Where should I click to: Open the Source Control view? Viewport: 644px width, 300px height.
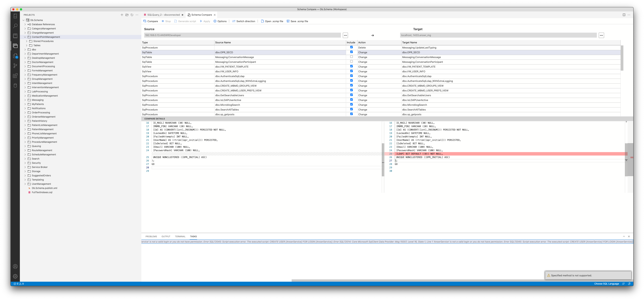[x=15, y=66]
